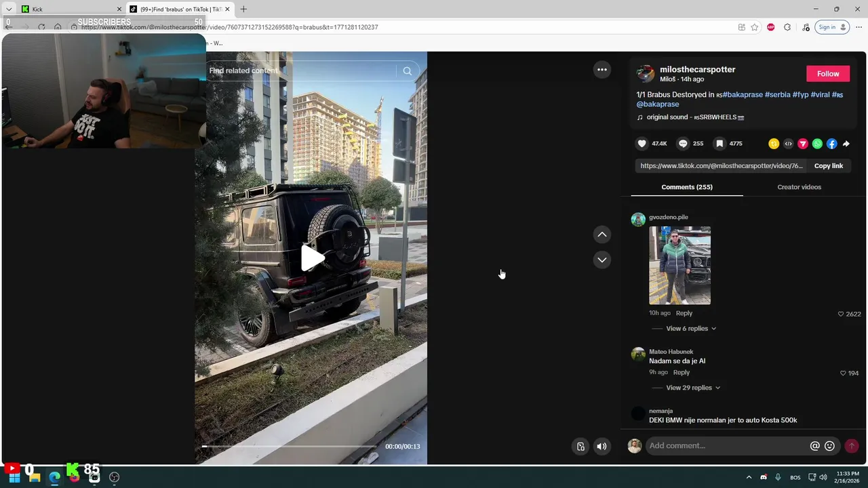This screenshot has height=488, width=868.
Task: Open the three-dot video options menu
Action: tap(601, 70)
